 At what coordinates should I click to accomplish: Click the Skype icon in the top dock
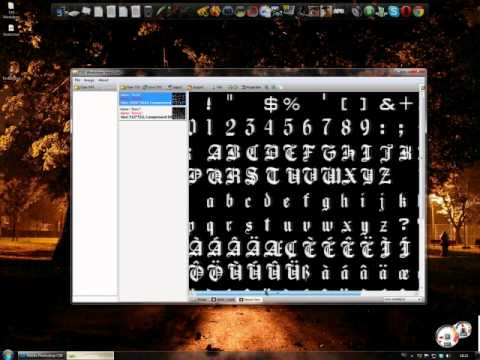coord(394,11)
